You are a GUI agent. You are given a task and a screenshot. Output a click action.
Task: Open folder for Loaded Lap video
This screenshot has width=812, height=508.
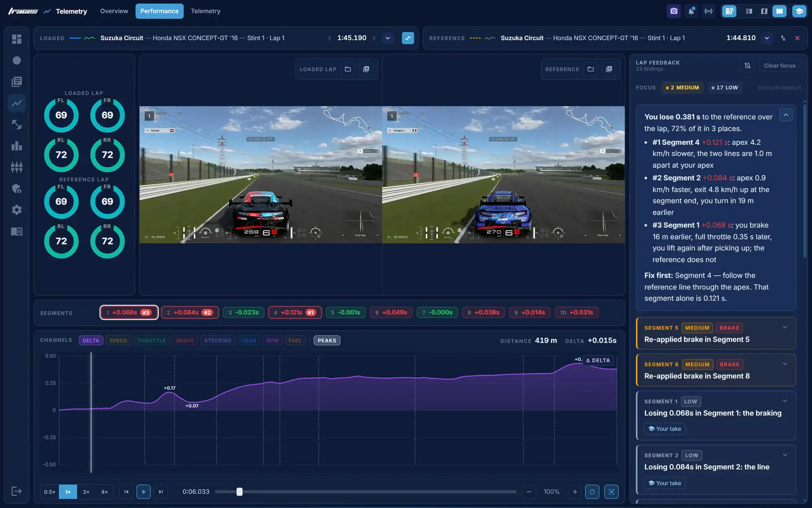(x=348, y=69)
